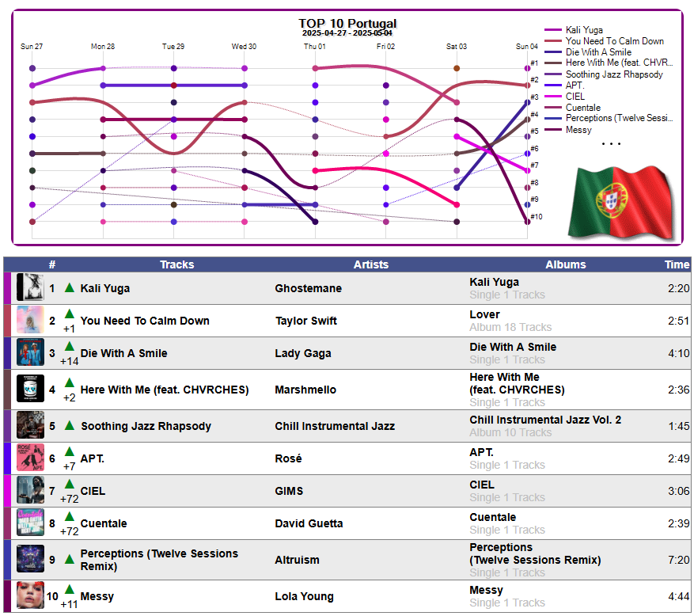Click the +14 change for Die With A Smile
The width and height of the screenshot is (694, 616).
coord(70,361)
